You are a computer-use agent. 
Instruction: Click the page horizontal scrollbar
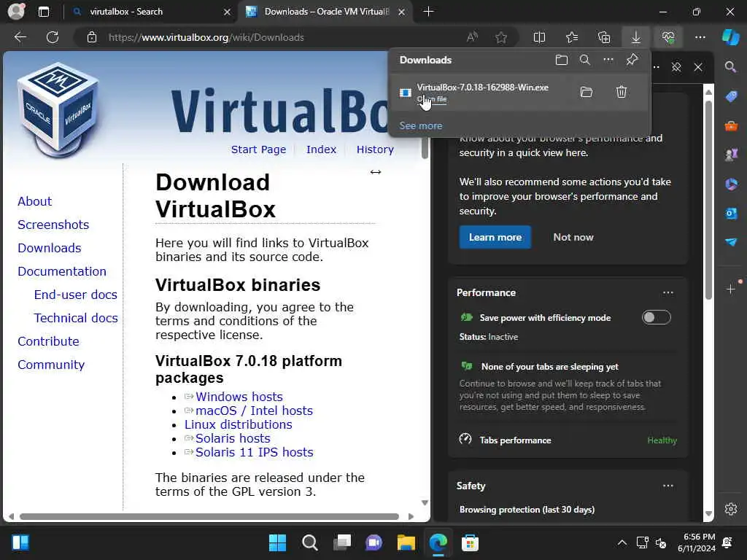[x=209, y=516]
